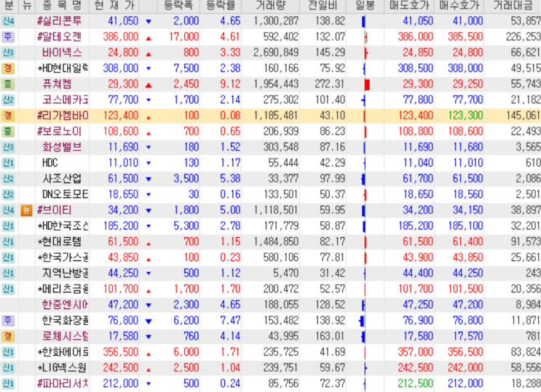Click the 경 badge beside *HD현대일렉

point(8,68)
